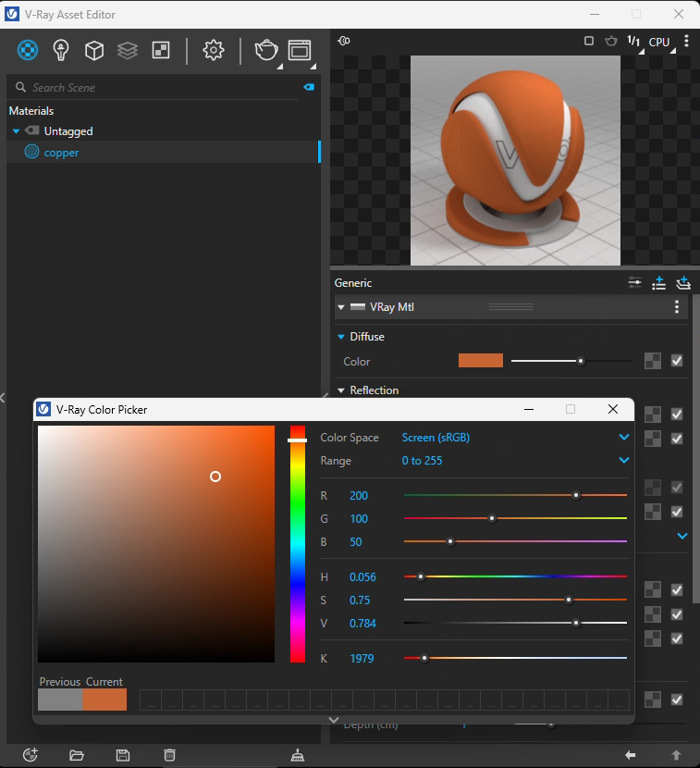The image size is (700, 768).
Task: Toggle second Reflection row checkbox
Action: 677,439
